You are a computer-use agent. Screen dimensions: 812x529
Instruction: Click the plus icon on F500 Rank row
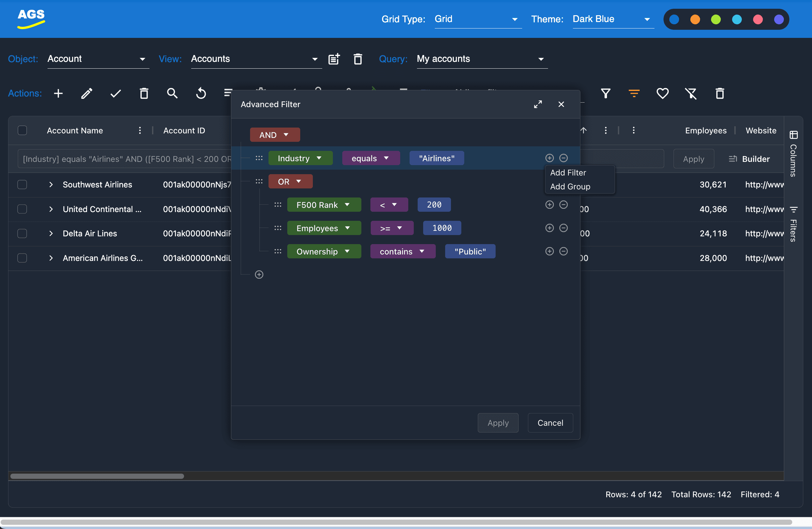click(x=549, y=205)
